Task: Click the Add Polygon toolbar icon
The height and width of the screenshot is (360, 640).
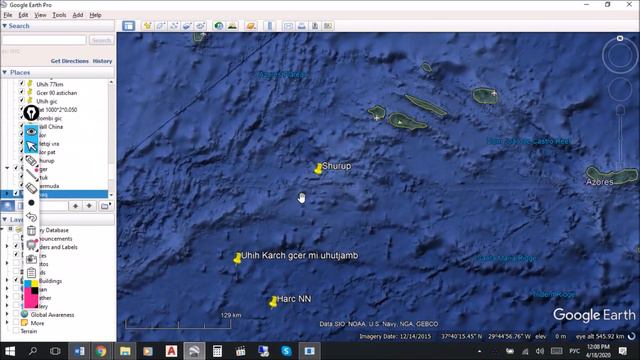Action: [x=160, y=26]
